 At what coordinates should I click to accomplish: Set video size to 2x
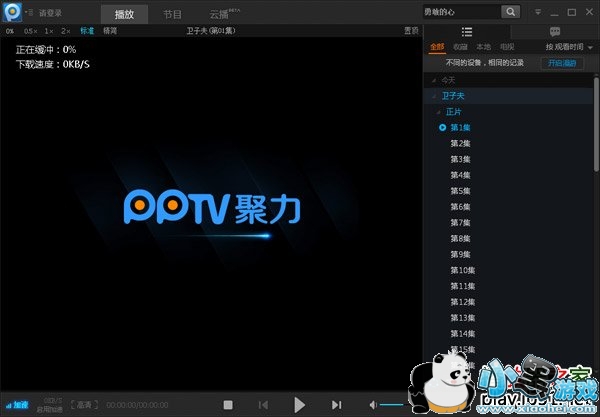[x=66, y=31]
